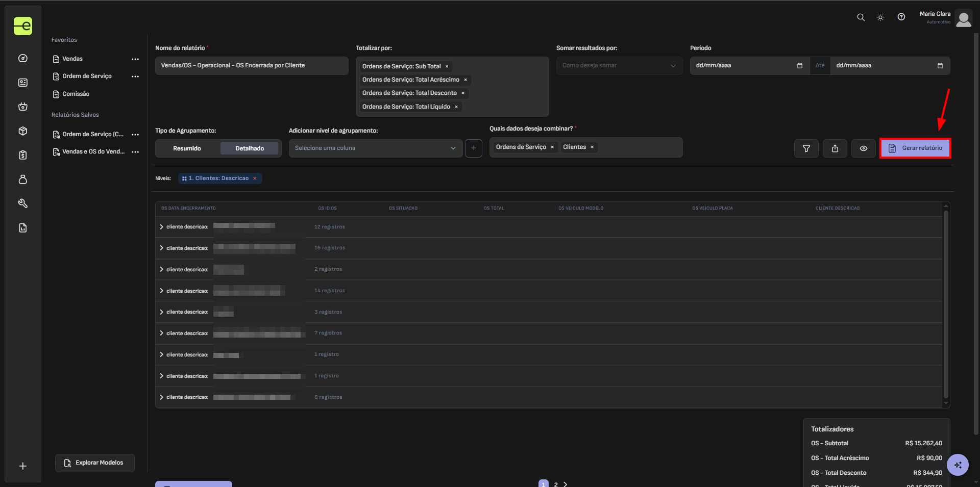Screen dimensions: 980x487
Task: Click the filter funnel icon button
Action: [x=806, y=148]
